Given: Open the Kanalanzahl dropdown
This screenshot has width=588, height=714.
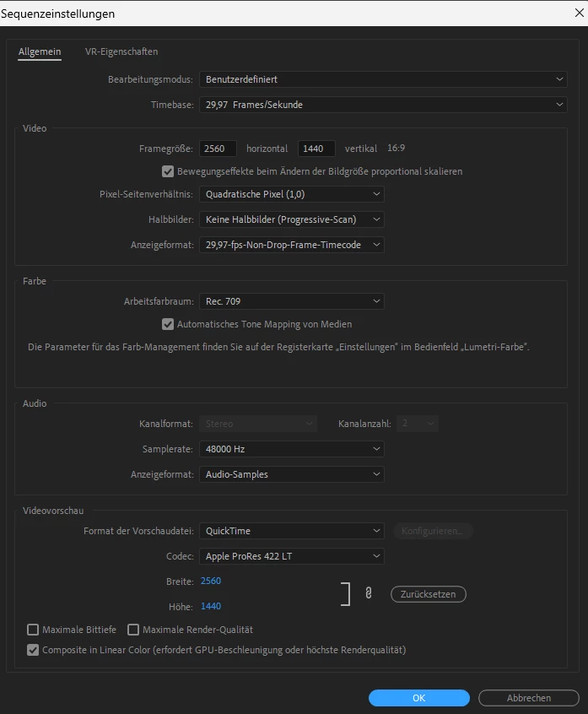Looking at the screenshot, I should [x=418, y=424].
